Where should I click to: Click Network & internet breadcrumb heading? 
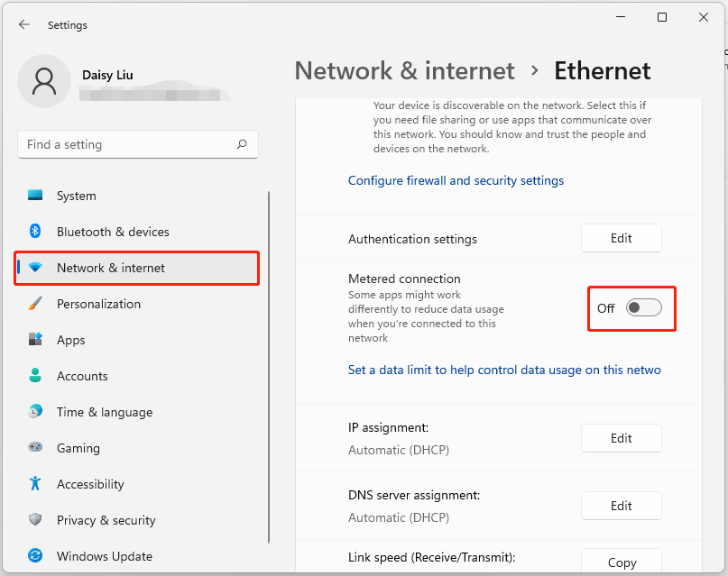pyautogui.click(x=404, y=71)
